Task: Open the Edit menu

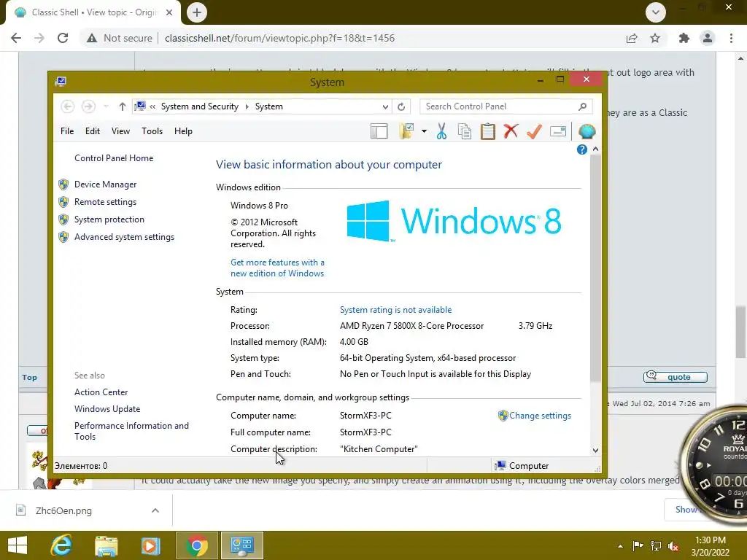Action: (x=93, y=131)
